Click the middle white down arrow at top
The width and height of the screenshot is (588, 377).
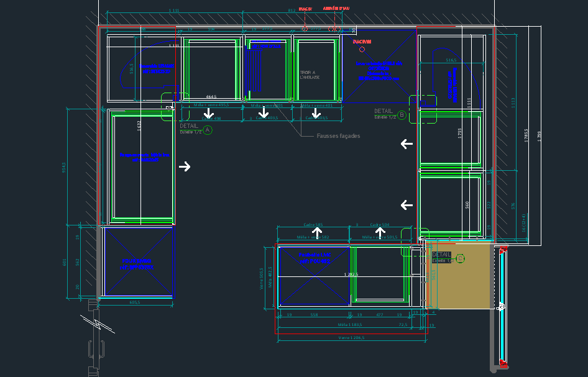click(x=264, y=113)
